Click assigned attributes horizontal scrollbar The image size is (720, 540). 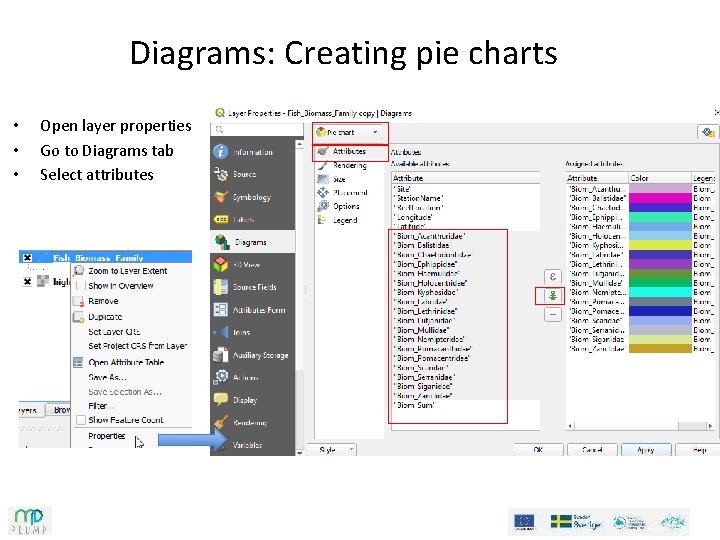click(x=641, y=426)
